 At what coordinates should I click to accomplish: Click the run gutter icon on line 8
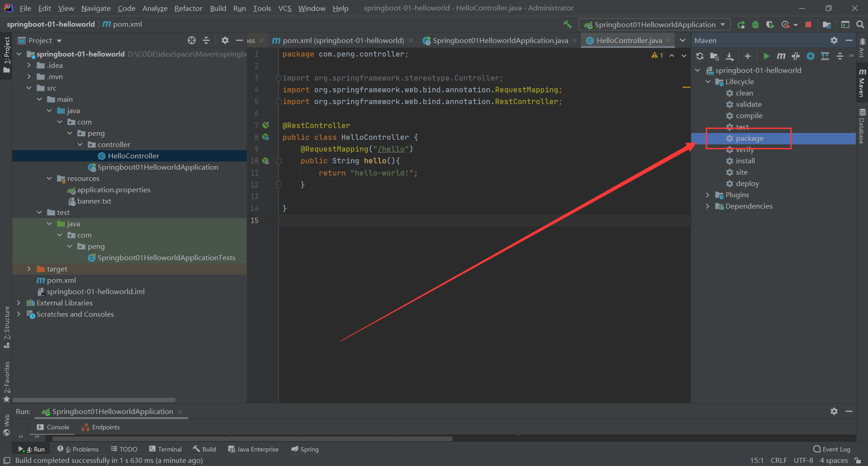pyautogui.click(x=266, y=137)
